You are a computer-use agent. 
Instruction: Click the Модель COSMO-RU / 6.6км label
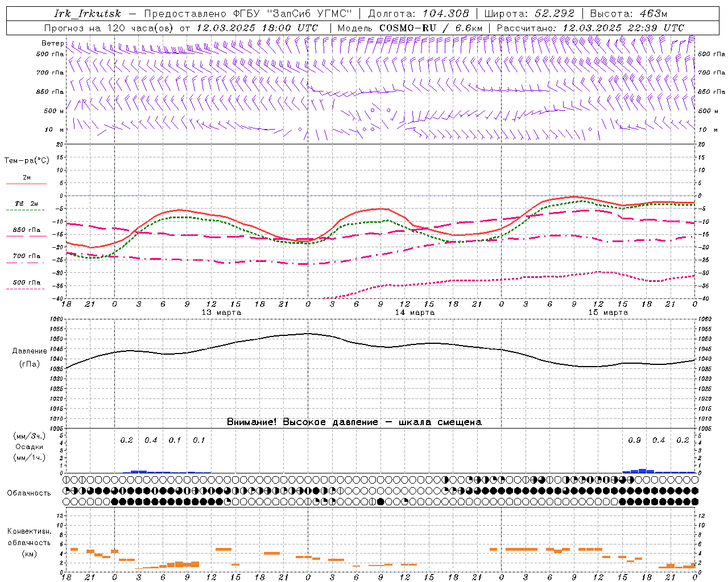click(409, 28)
